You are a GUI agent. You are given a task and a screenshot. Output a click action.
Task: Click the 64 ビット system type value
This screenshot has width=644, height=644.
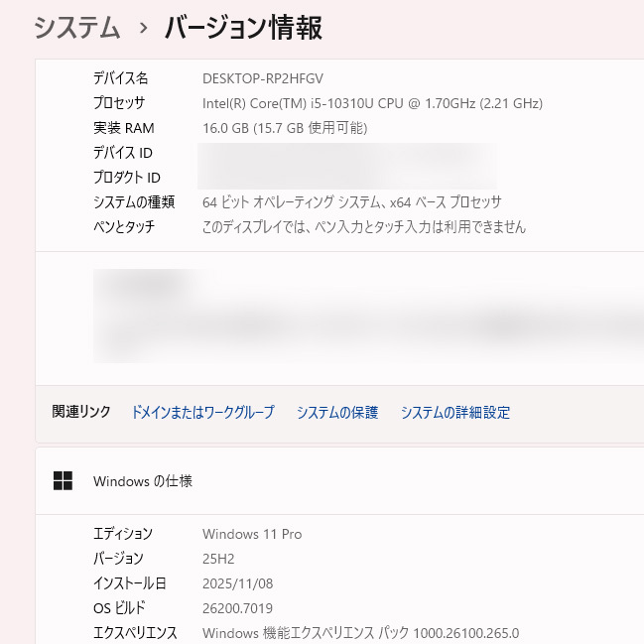pos(351,202)
